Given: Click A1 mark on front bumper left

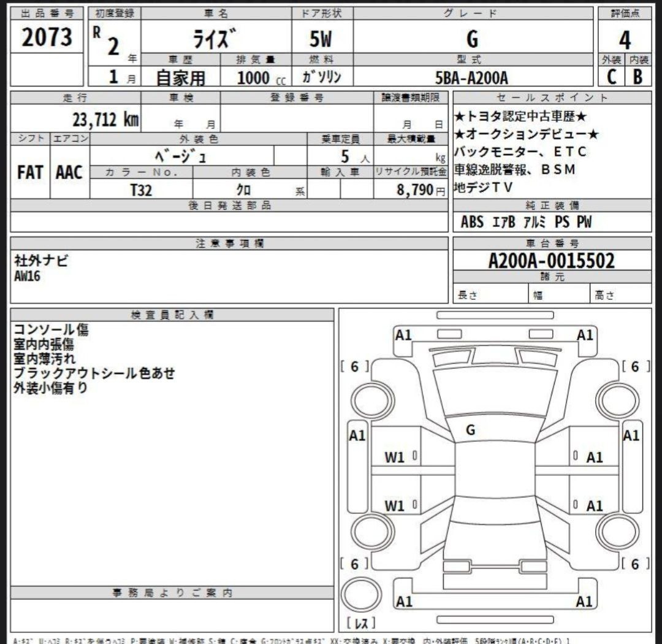Looking at the screenshot, I should tap(403, 335).
